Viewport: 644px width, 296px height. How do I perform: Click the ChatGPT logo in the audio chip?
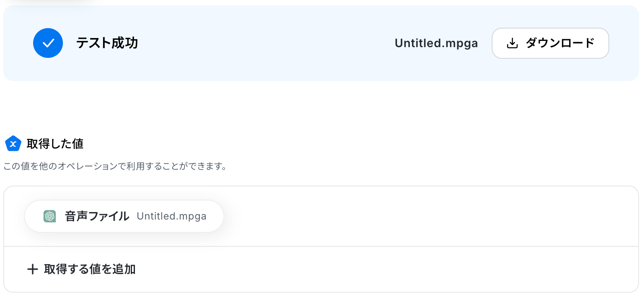click(50, 216)
